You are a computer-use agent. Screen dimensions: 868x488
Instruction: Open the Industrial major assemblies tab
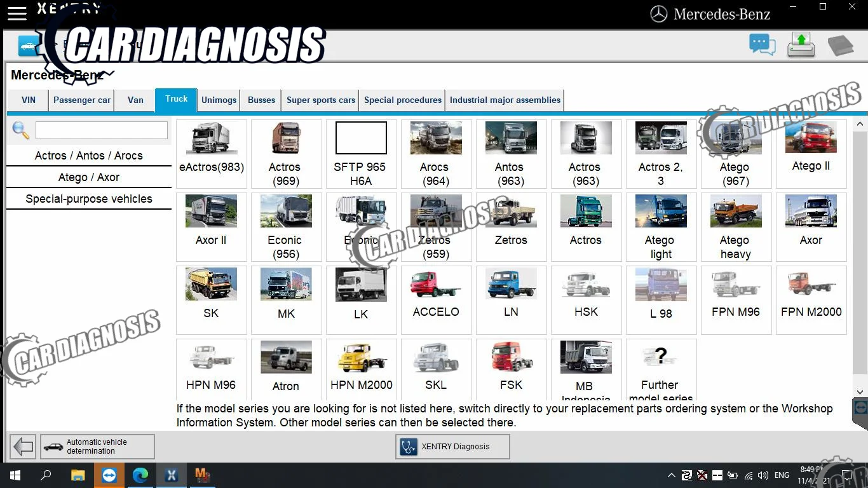(x=505, y=100)
